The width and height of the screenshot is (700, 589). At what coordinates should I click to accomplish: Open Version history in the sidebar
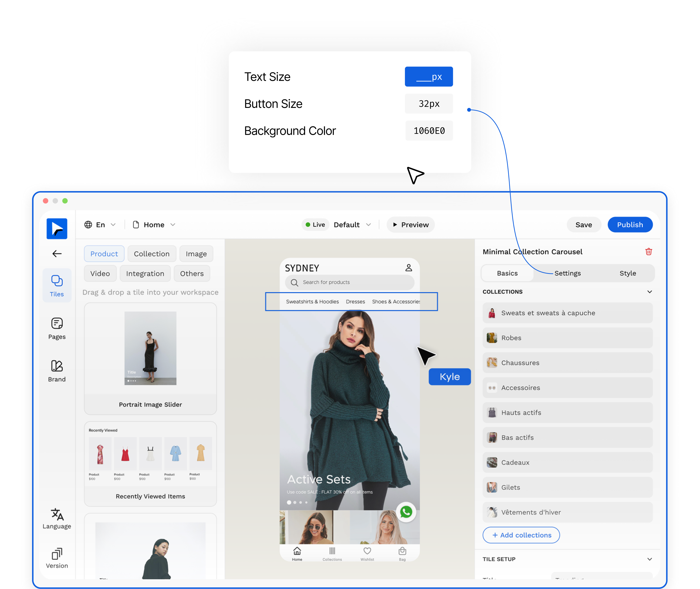coord(57,558)
